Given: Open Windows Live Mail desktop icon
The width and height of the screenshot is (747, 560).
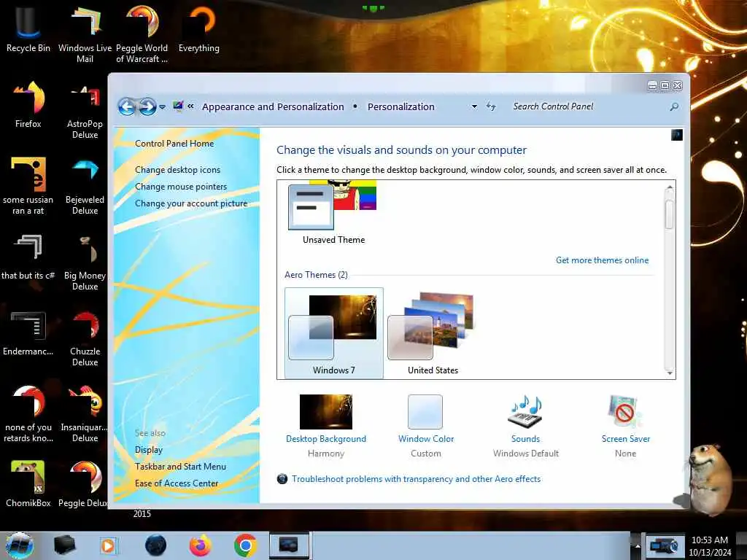Looking at the screenshot, I should (x=85, y=34).
